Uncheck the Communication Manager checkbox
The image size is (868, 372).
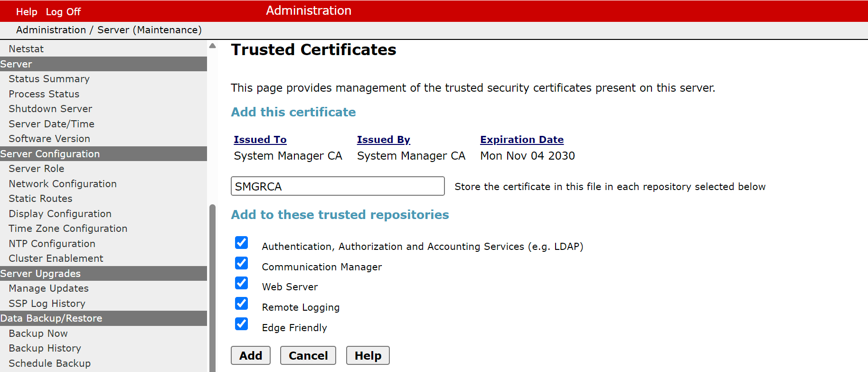[241, 263]
